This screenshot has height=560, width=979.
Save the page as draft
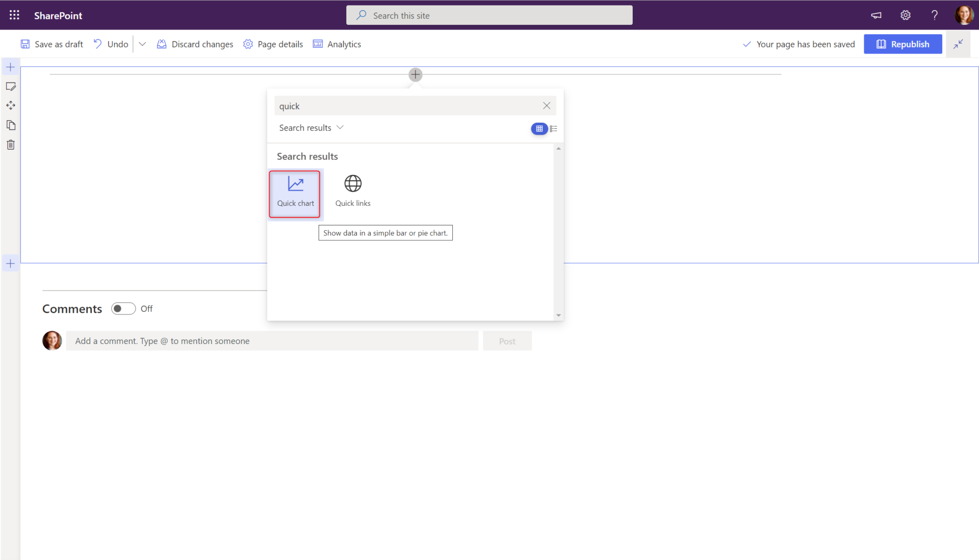(x=51, y=44)
